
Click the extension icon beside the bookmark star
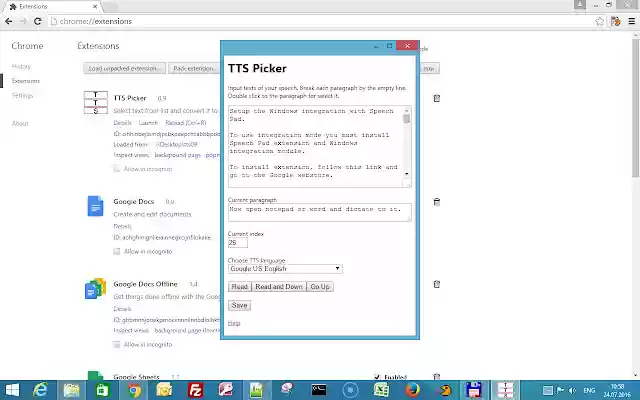pos(616,21)
